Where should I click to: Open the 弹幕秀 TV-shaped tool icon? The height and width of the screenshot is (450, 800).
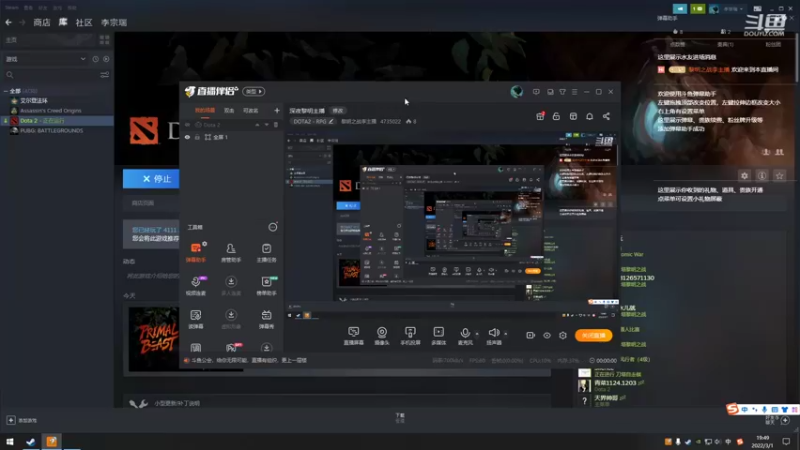tap(266, 319)
